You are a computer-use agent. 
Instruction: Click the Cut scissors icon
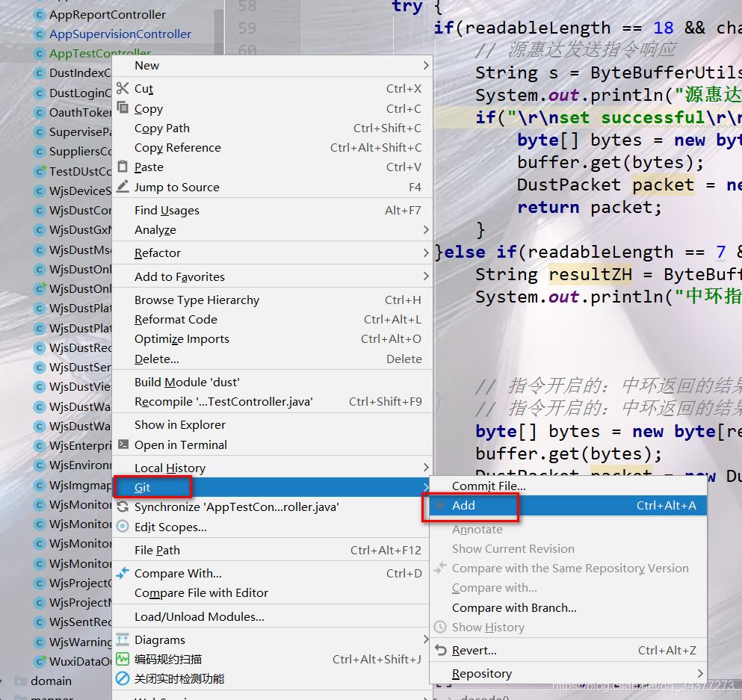click(x=123, y=89)
